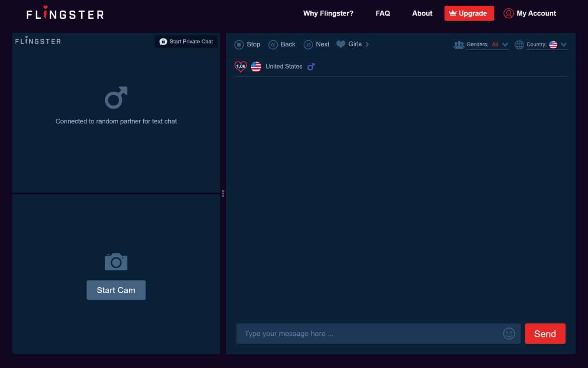Click the partner's 'United States' label
This screenshot has height=368, width=588.
coord(284,66)
